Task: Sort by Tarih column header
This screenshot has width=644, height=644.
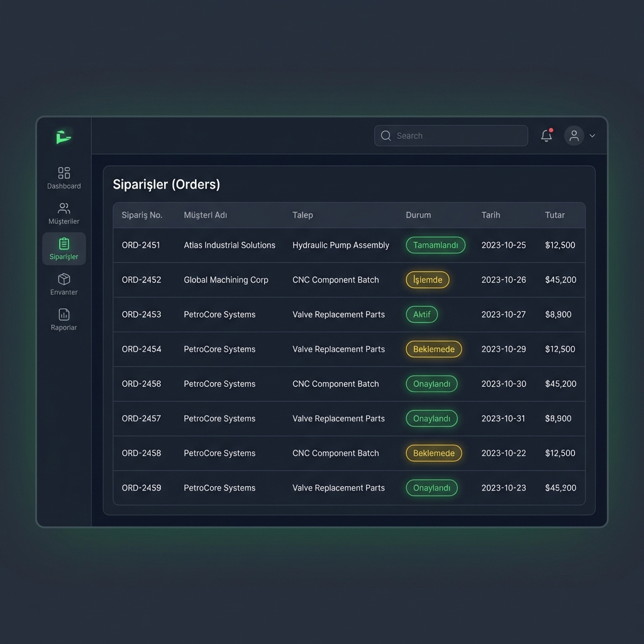Action: (x=491, y=215)
